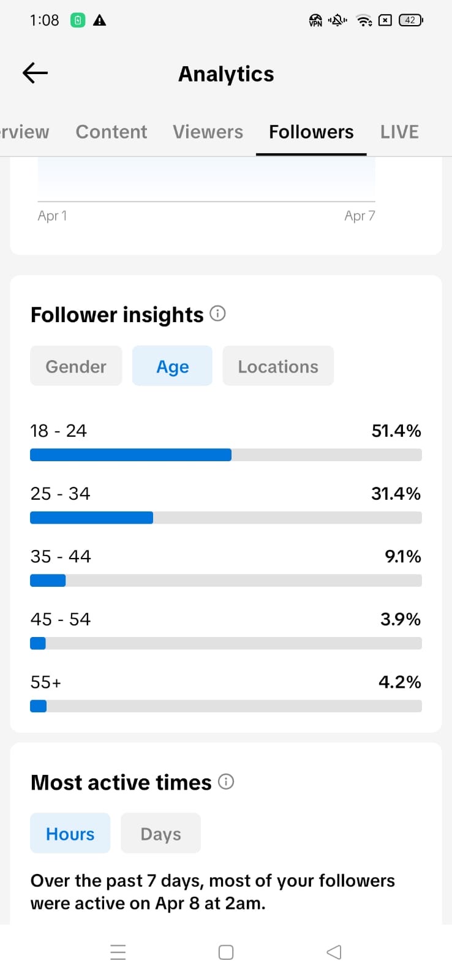Open the Viewers tab
The width and height of the screenshot is (452, 980).
(208, 132)
